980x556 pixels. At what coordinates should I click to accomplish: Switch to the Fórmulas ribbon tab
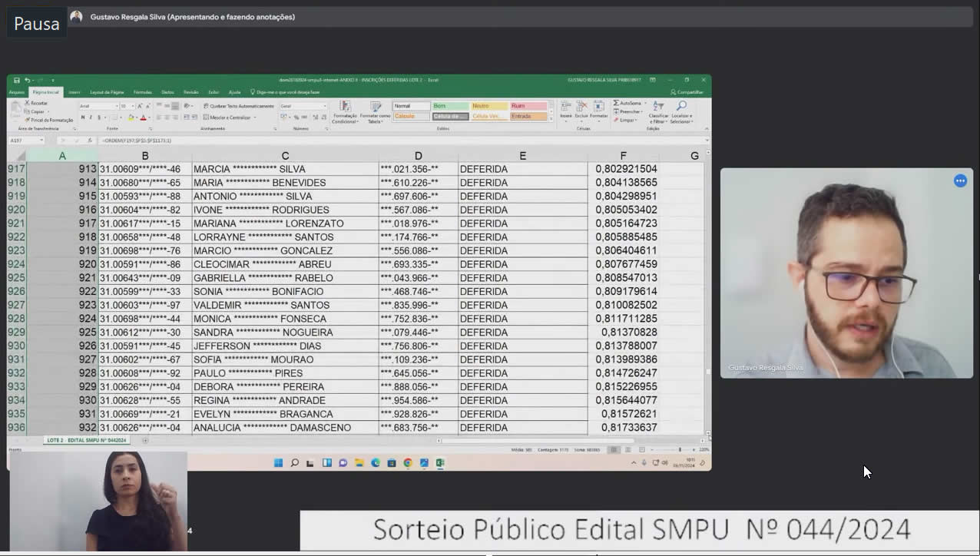[x=142, y=92]
